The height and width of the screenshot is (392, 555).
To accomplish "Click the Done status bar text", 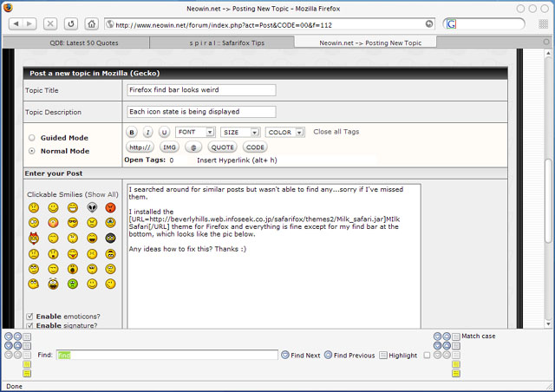I will click(x=14, y=386).
